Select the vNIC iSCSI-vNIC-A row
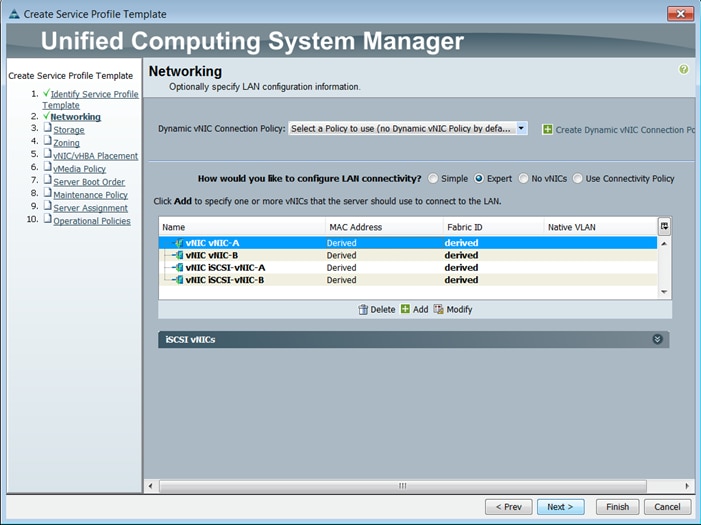This screenshot has height=525, width=701. [408, 267]
